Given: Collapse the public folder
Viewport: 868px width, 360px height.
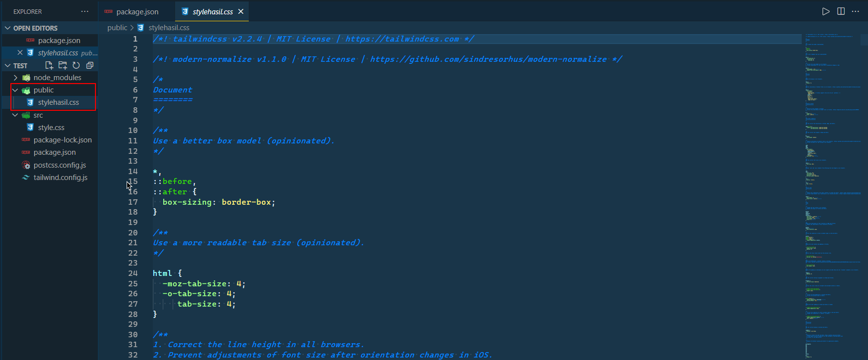Looking at the screenshot, I should 16,90.
